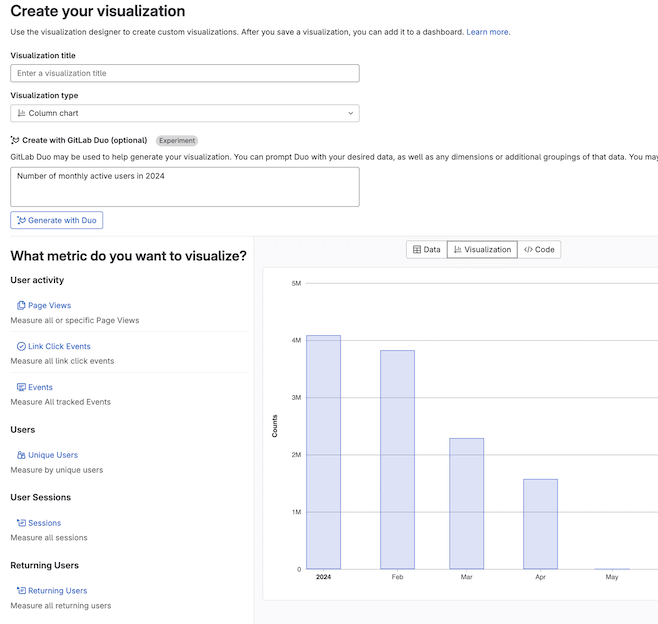Click the Experiment badge
The width and height of the screenshot is (658, 624).
[177, 141]
